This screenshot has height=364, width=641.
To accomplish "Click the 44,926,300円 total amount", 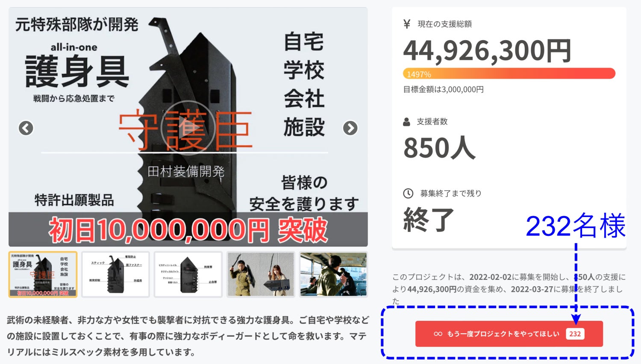I will coord(487,50).
